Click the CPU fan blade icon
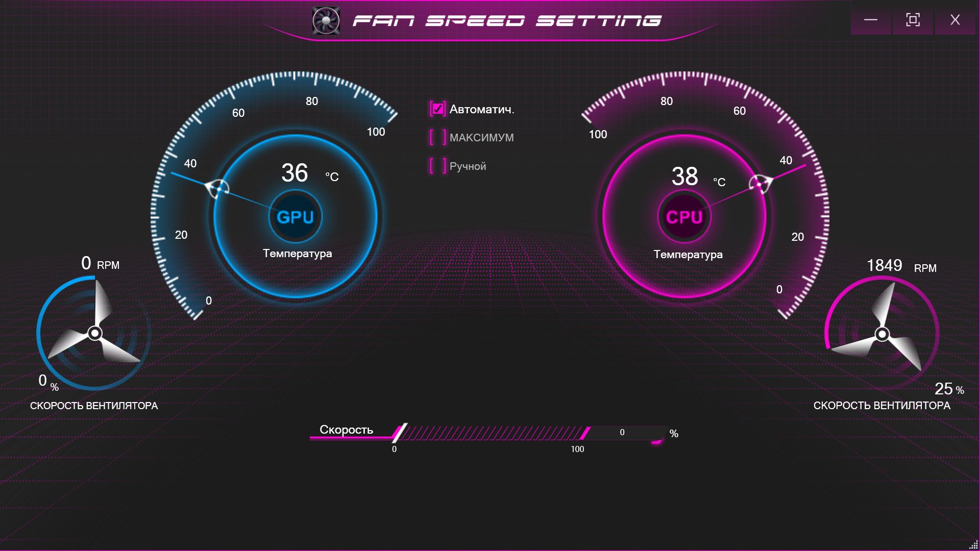 (882, 333)
